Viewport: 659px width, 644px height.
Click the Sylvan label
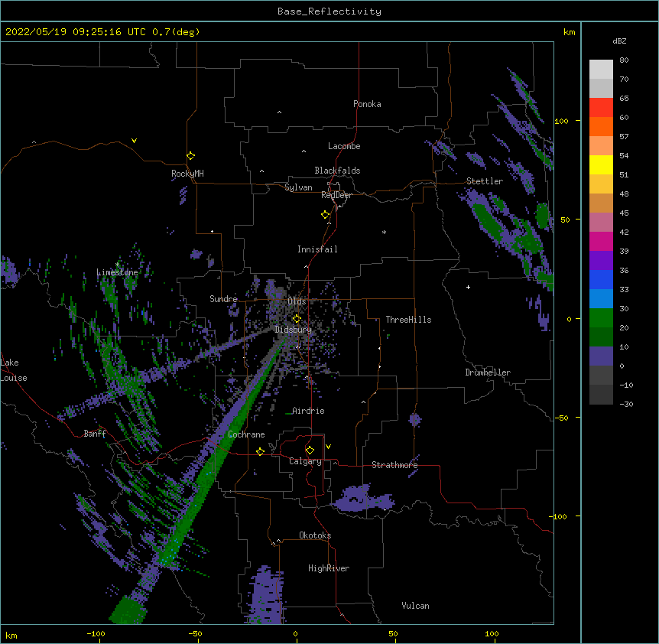298,187
